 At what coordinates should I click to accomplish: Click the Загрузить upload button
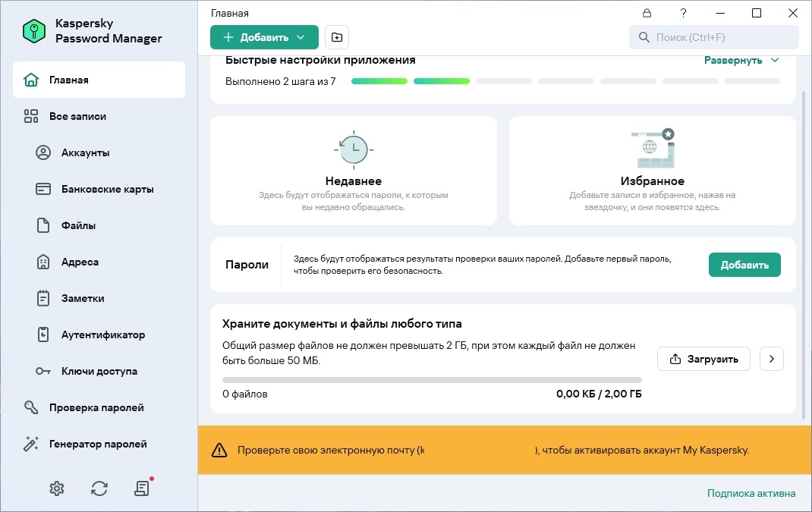[703, 359]
